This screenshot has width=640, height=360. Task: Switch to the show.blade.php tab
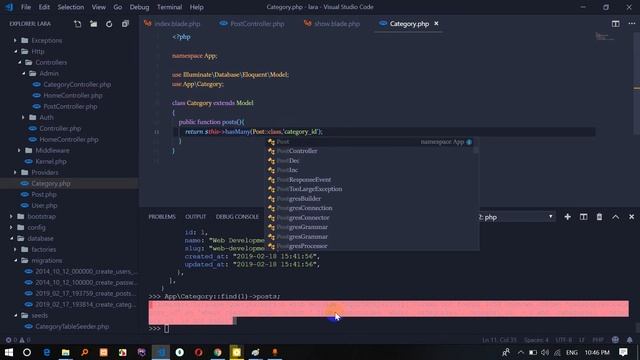(336, 24)
